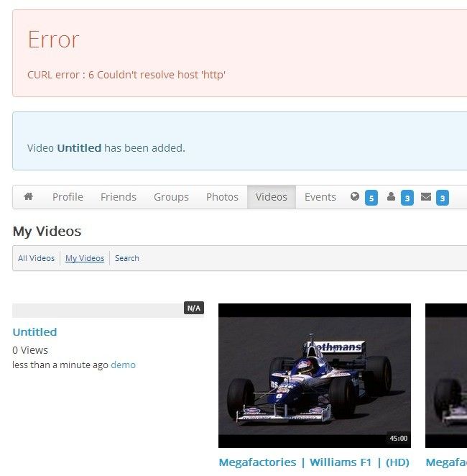Open the globe notifications icon
The width and height of the screenshot is (467, 476).
(355, 197)
